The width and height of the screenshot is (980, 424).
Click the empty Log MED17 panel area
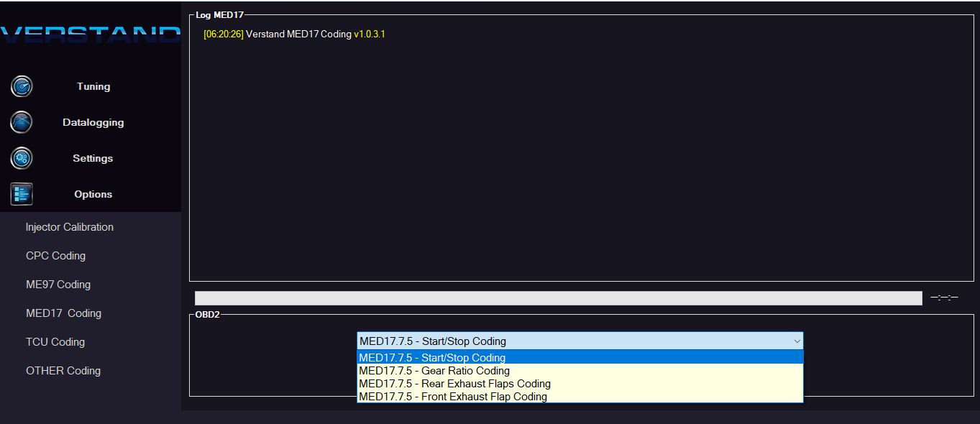point(580,165)
